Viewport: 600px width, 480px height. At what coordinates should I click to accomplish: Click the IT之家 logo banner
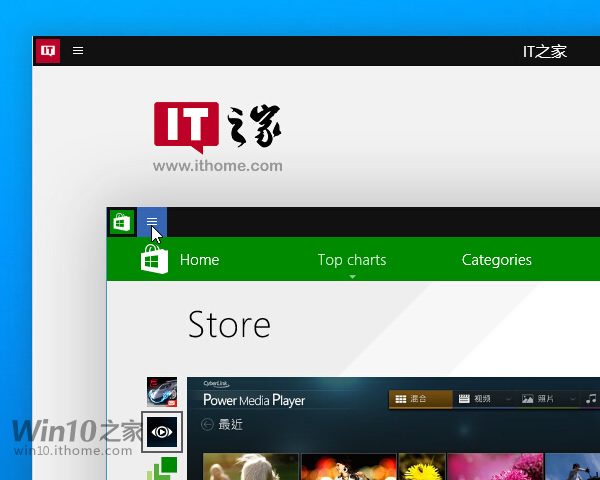pyautogui.click(x=218, y=125)
